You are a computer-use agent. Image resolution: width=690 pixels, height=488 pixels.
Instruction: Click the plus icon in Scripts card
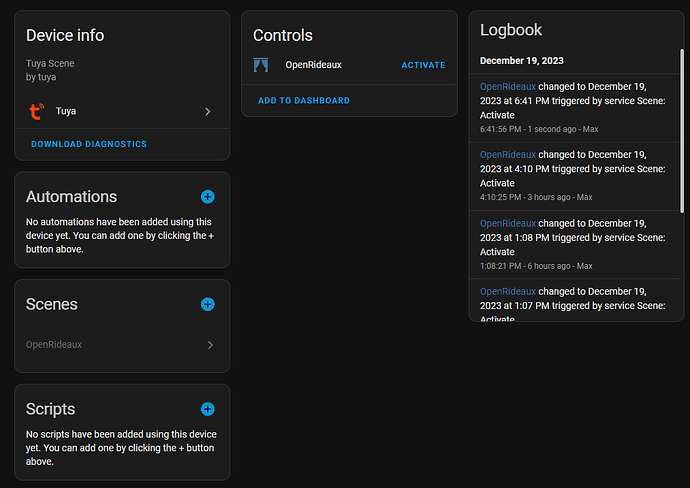click(x=208, y=409)
